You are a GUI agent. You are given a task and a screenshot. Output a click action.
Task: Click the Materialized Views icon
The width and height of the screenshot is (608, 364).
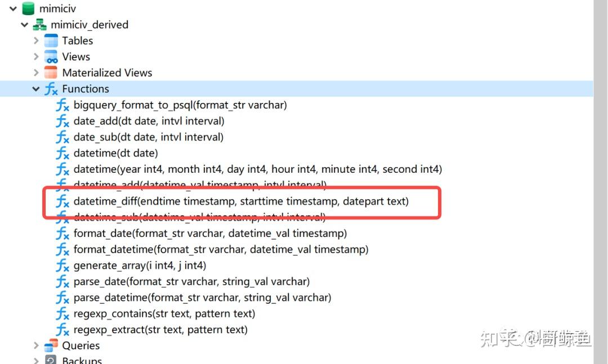(51, 73)
